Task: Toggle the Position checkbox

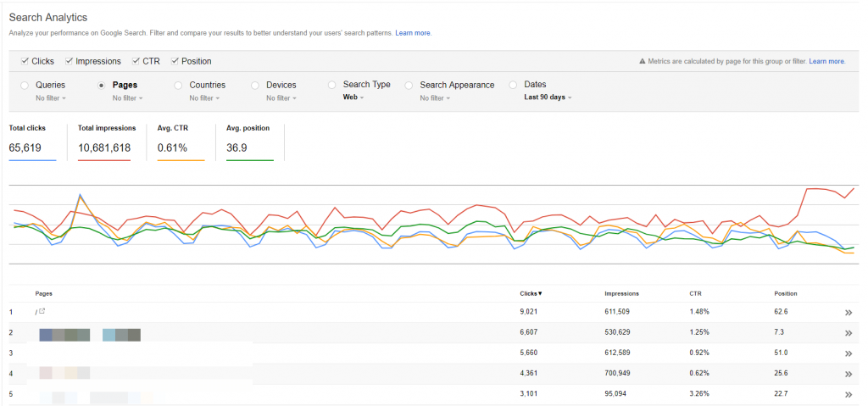Action: coord(175,61)
